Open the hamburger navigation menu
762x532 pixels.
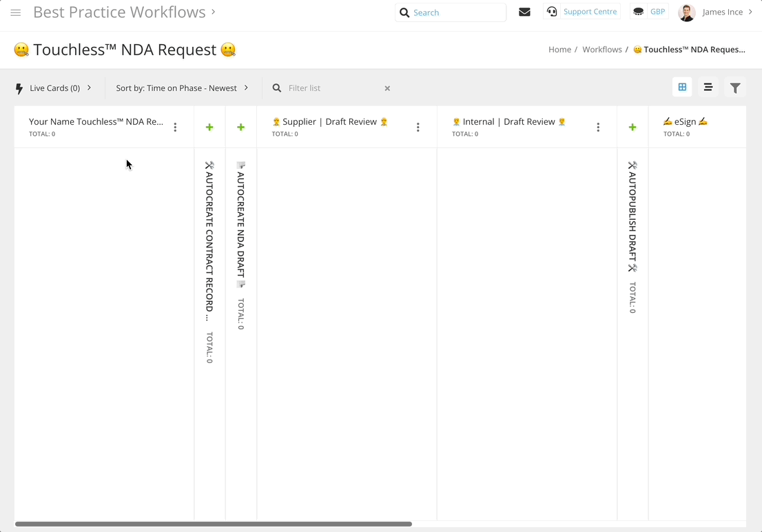tap(15, 12)
